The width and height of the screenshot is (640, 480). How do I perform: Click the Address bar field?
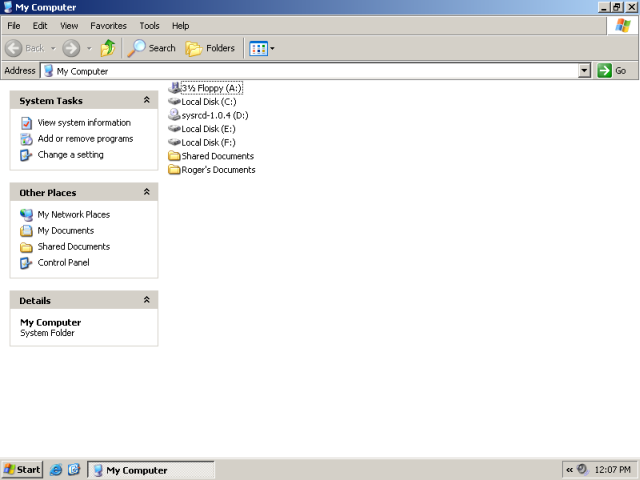[x=309, y=71]
